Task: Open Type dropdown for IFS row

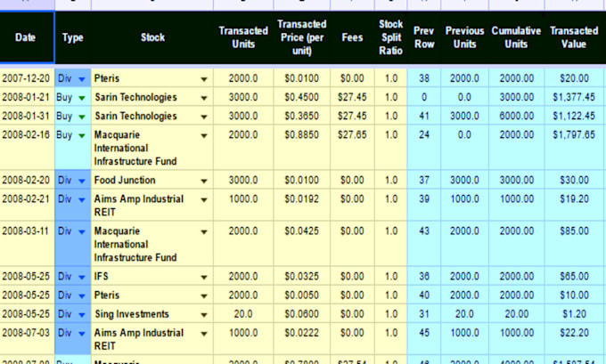Action: point(82,278)
